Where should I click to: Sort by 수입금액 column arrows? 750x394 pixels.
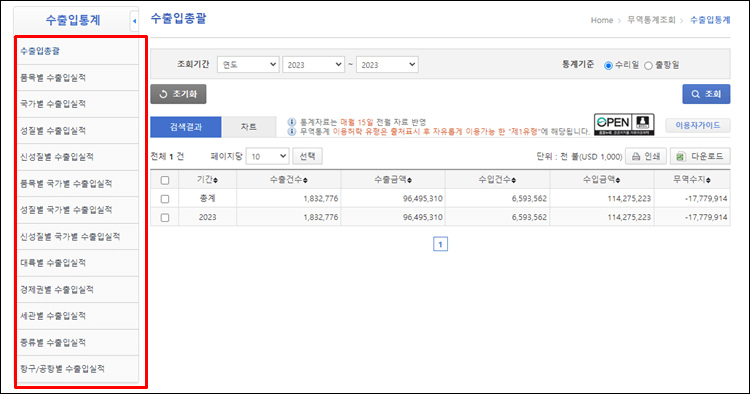(618, 180)
